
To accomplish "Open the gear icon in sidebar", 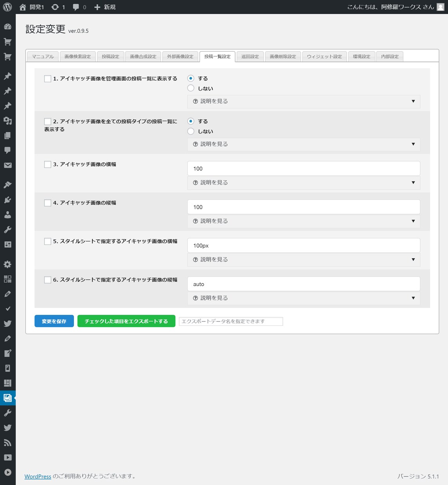I will [x=7, y=264].
